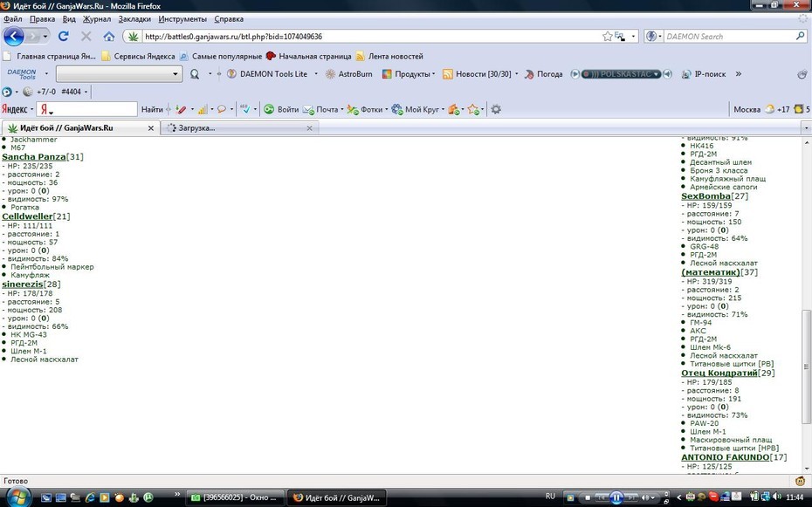Expand Новости [30/30] dropdown
This screenshot has height=507, width=812.
tap(516, 74)
